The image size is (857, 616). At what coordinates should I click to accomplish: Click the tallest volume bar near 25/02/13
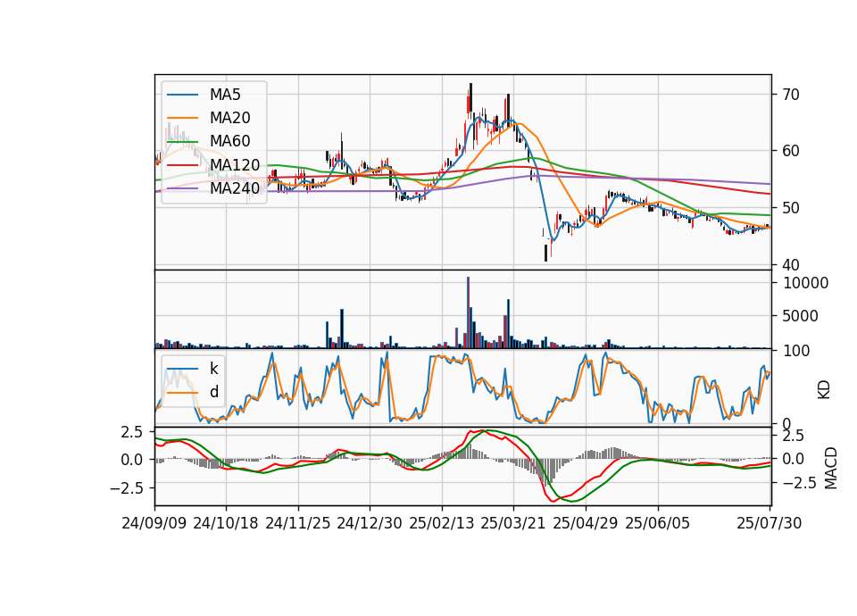click(469, 312)
